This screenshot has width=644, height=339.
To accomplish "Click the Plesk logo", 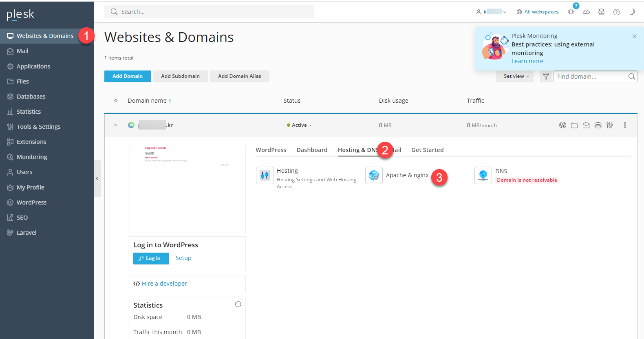I will (x=20, y=15).
